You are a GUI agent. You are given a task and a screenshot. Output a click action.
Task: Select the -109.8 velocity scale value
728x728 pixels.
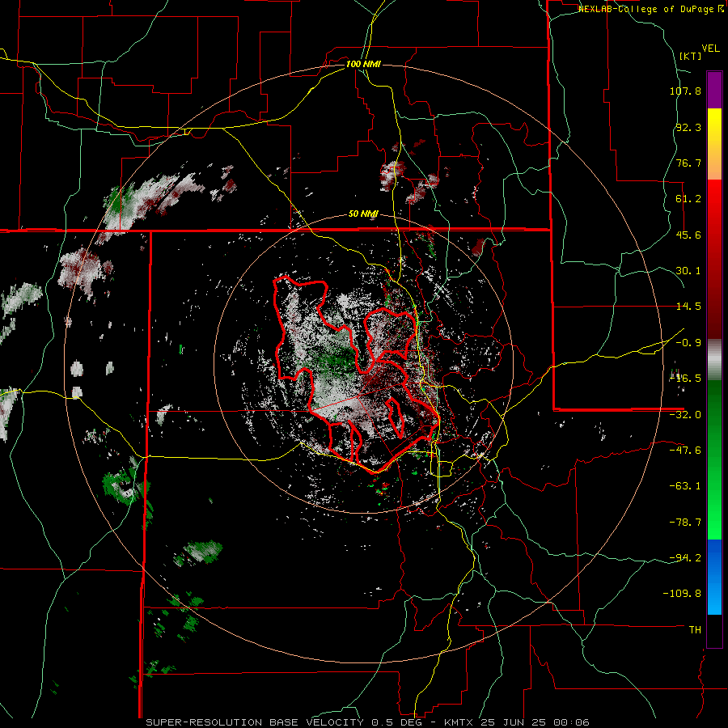coord(682,594)
